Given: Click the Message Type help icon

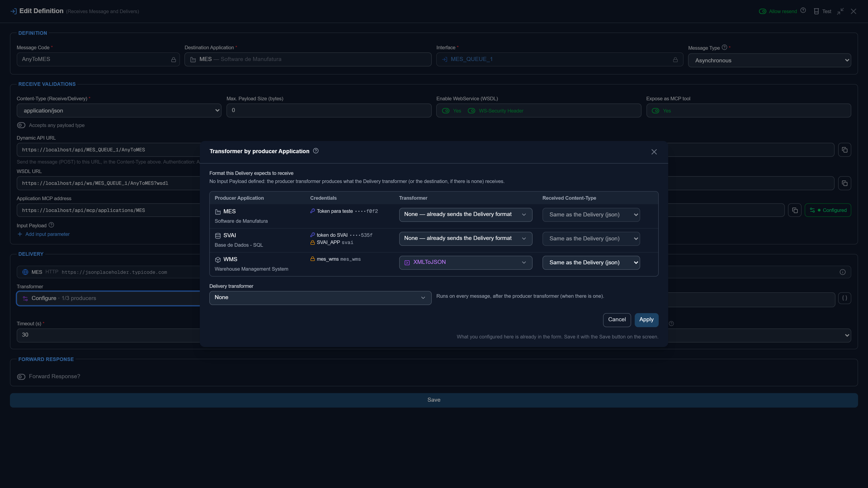Looking at the screenshot, I should tap(724, 47).
